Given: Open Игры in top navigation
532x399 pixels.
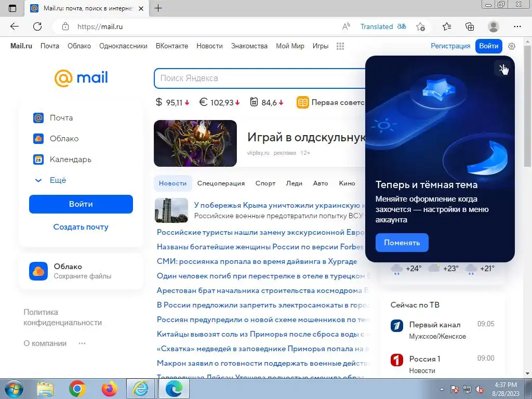Looking at the screenshot, I should [320, 46].
